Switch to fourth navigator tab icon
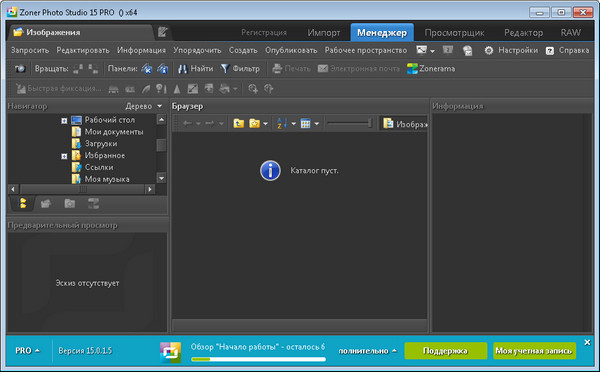Image resolution: width=600 pixels, height=372 pixels. (x=93, y=204)
